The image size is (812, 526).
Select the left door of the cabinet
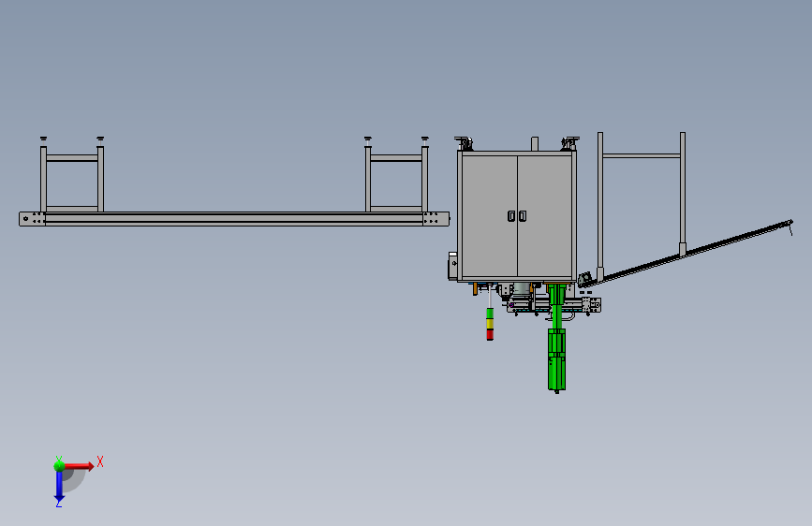click(x=490, y=216)
